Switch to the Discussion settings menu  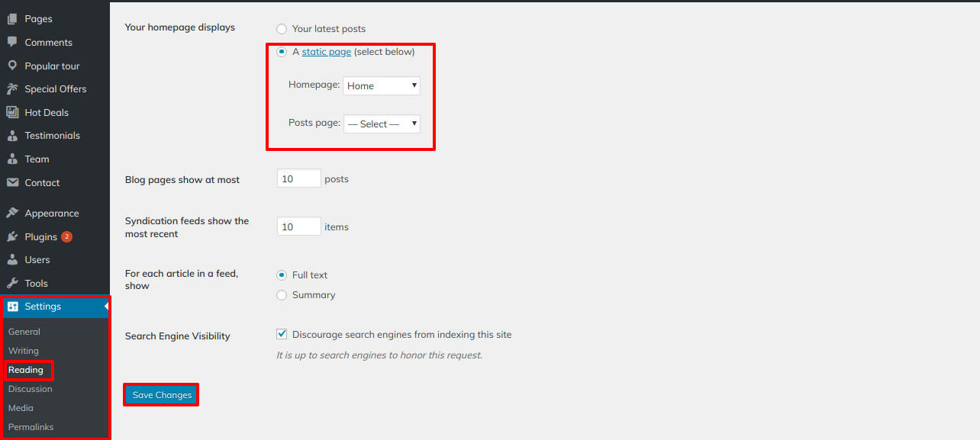coord(30,389)
